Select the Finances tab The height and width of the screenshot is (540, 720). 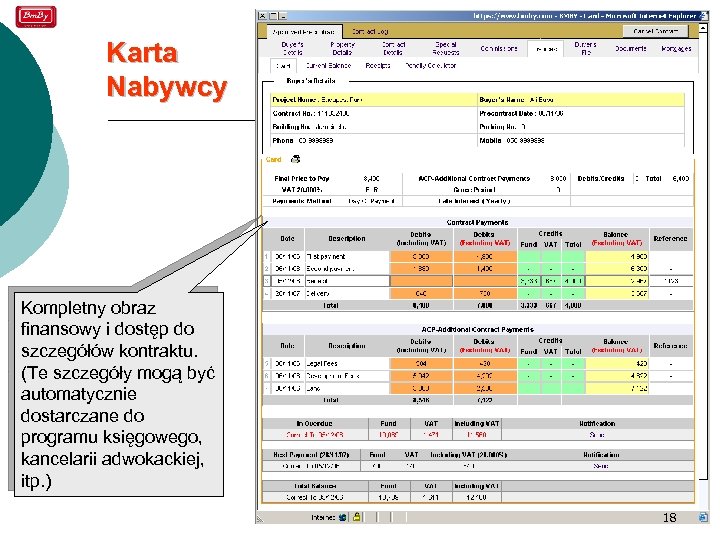pos(546,49)
